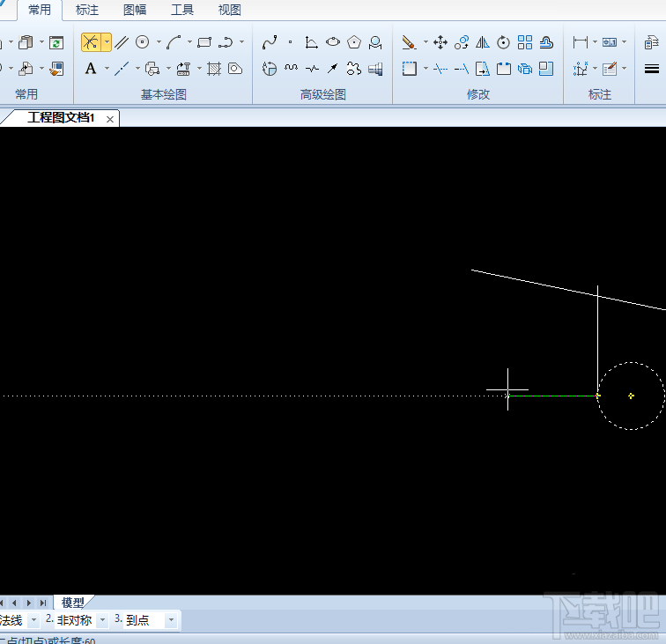Open the 工具 ribbon tab
The width and height of the screenshot is (666, 644).
(x=182, y=11)
